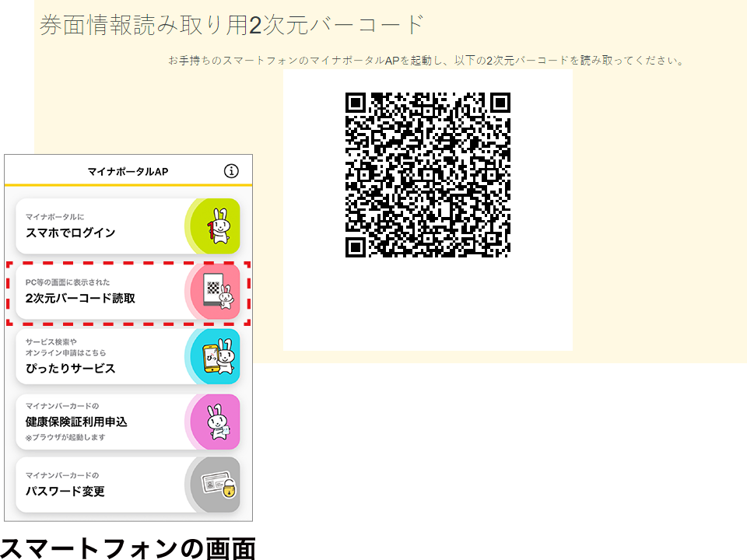Select 2次元バーコード読取 button
This screenshot has height=560, width=747.
(128, 292)
